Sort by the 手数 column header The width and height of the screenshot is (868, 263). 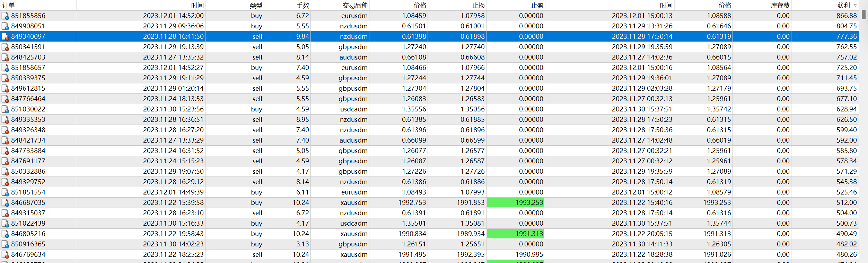pos(287,5)
